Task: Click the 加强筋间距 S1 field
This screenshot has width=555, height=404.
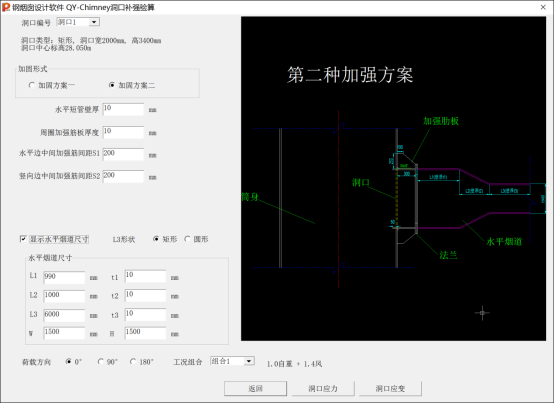Action: [x=123, y=154]
